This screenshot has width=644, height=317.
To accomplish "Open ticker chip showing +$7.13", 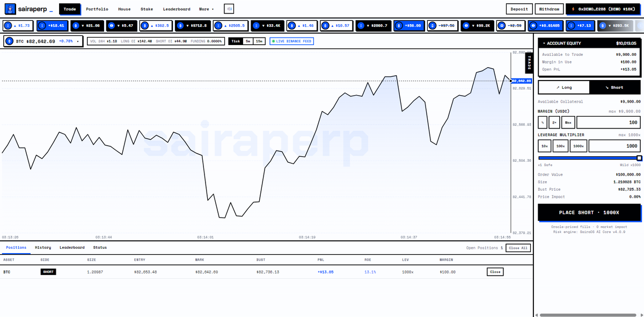I will tap(580, 25).
